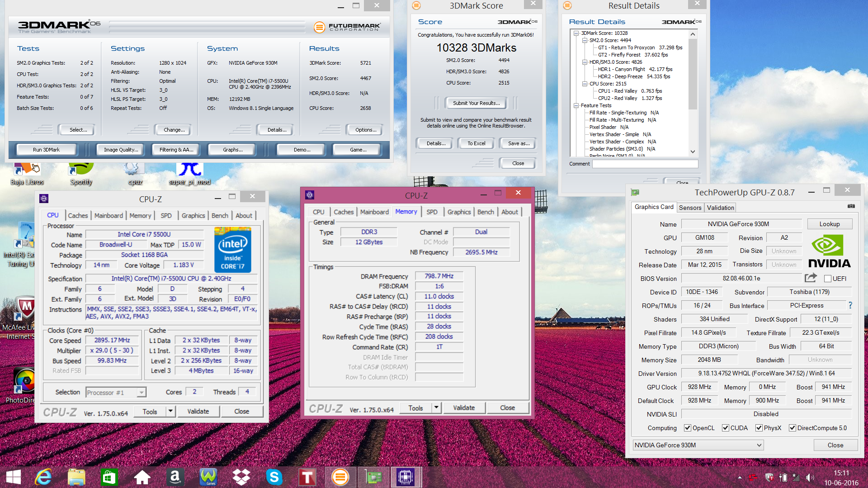Click the To Excel button
868x488 pixels.
476,143
